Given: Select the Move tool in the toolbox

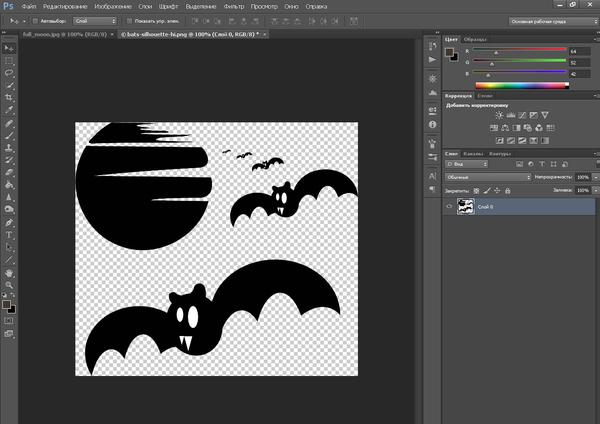Looking at the screenshot, I should pyautogui.click(x=9, y=47).
